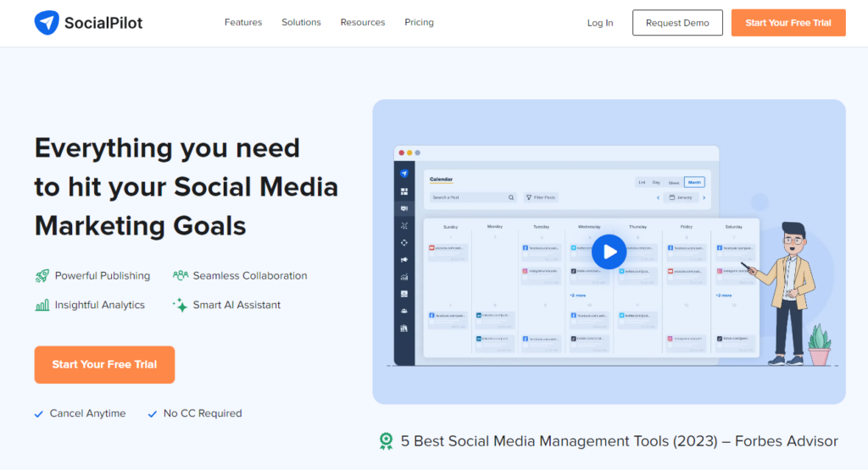Click the Seamless Collaboration people icon
Viewport: 868px width, 470px height.
(x=181, y=275)
